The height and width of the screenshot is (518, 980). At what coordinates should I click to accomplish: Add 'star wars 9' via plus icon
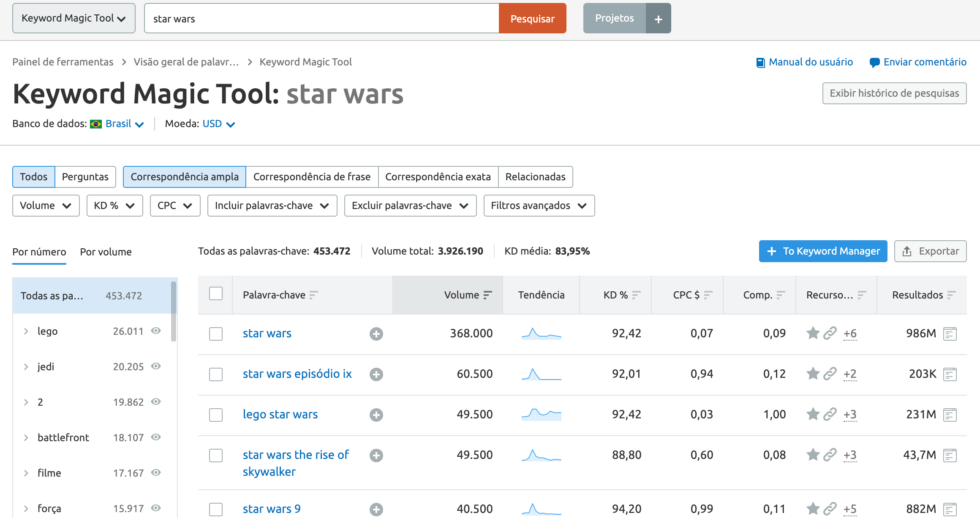376,510
